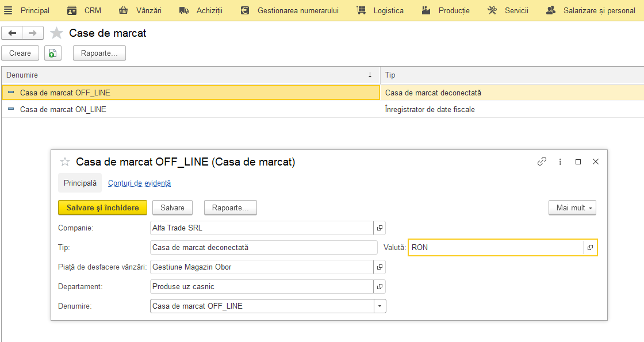Open the three-dot menu in form header
The height and width of the screenshot is (342, 644).
pyautogui.click(x=560, y=162)
